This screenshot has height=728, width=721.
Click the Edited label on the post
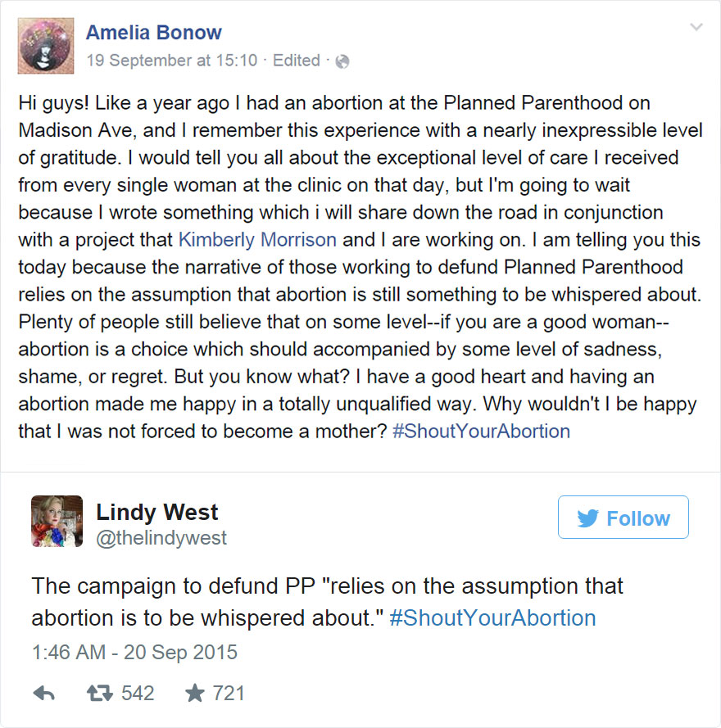click(297, 61)
